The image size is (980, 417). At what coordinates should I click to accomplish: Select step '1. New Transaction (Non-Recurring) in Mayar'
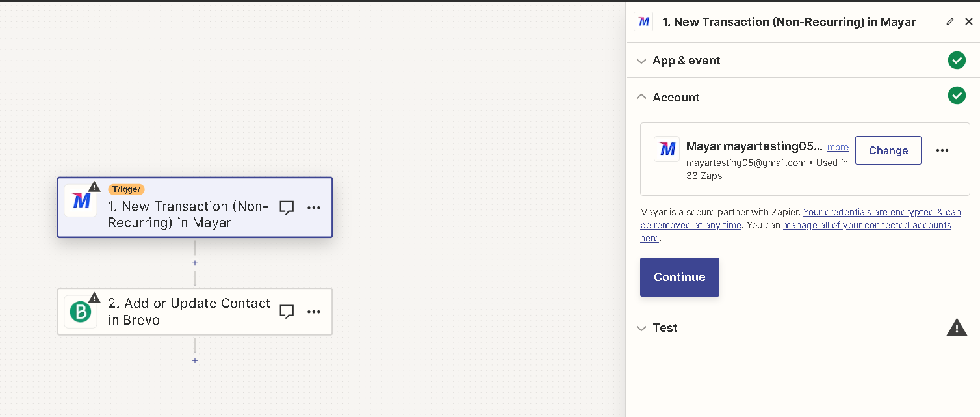[x=195, y=208]
